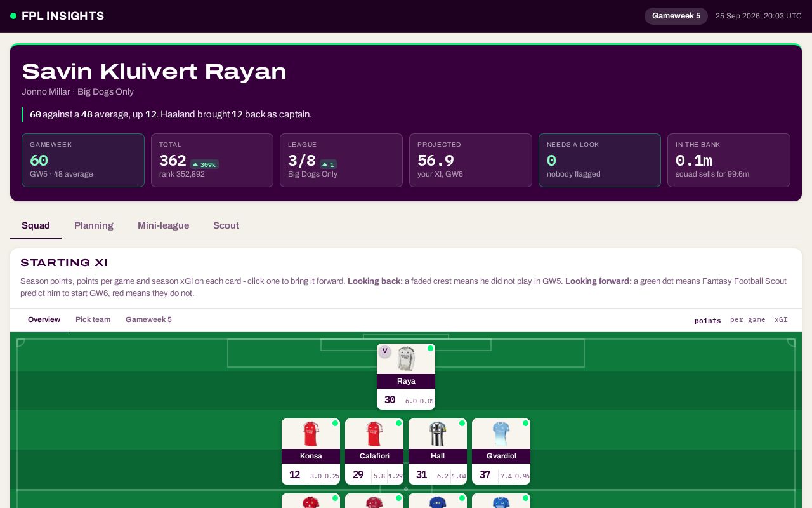This screenshot has height=508, width=812.
Task: Open the Gameweek 60 points stat card
Action: [83, 160]
